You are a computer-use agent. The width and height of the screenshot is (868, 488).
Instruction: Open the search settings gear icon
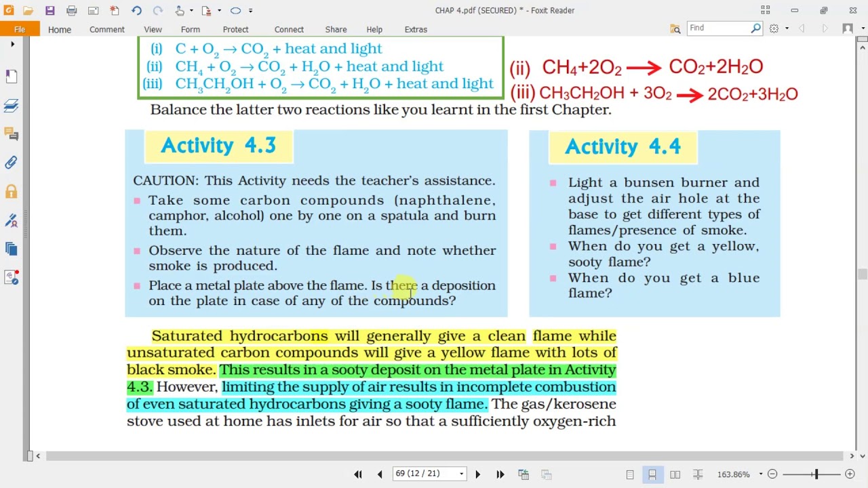(x=774, y=28)
